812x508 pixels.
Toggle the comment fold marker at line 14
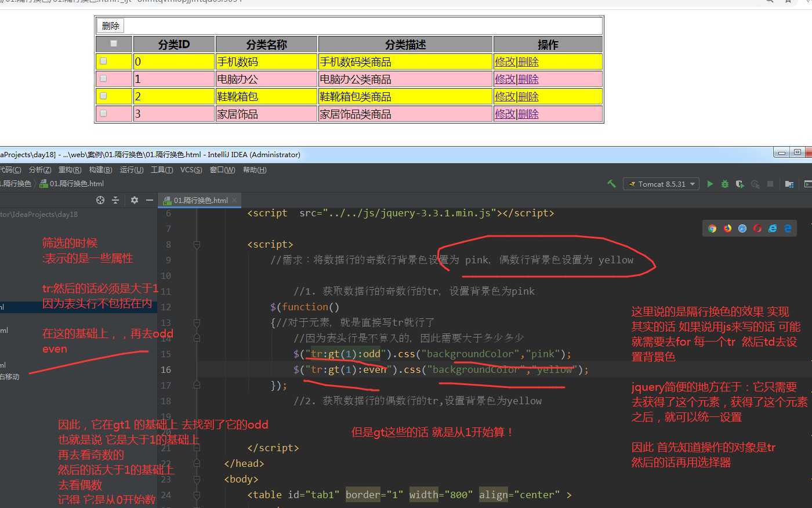[x=197, y=338]
